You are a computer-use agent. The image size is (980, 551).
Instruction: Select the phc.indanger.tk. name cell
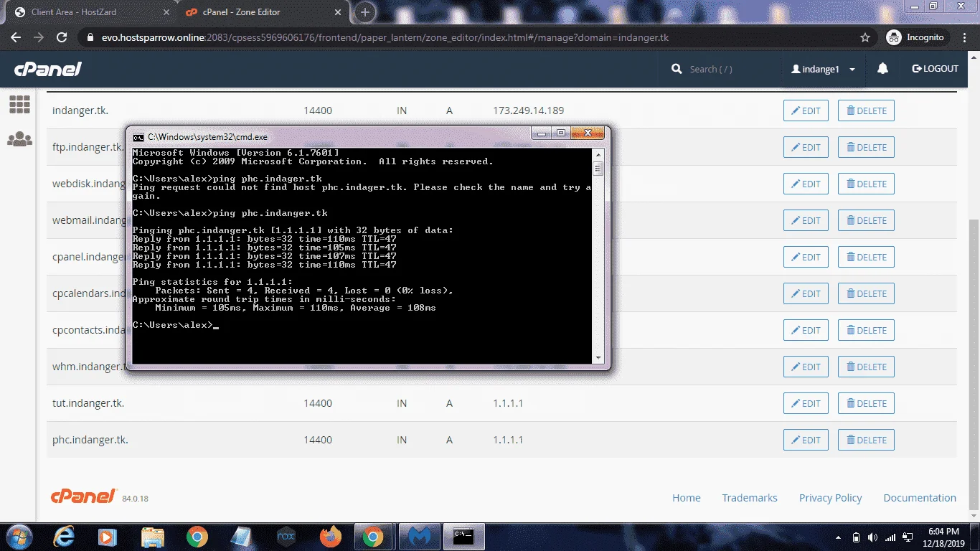[x=90, y=440]
